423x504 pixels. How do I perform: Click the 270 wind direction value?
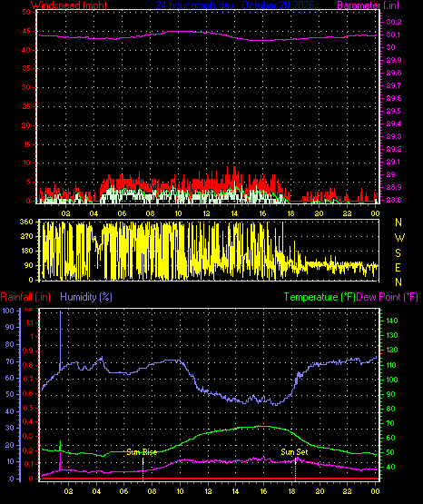click(26, 237)
